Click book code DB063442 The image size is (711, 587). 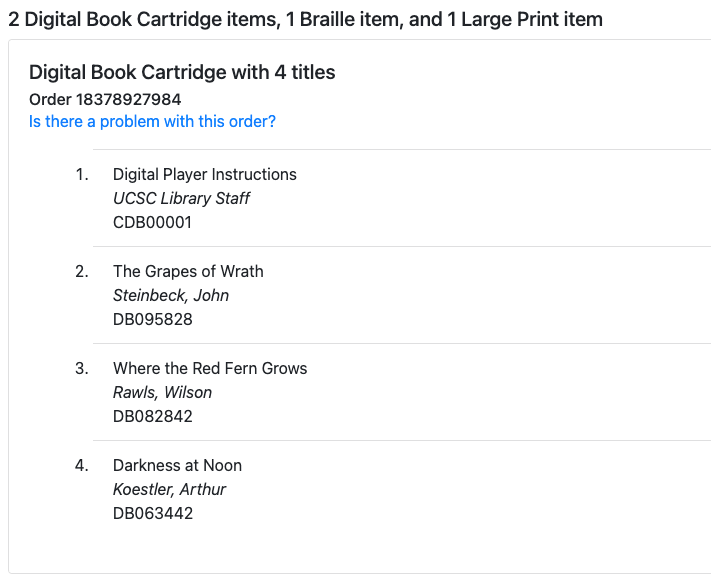(x=152, y=513)
